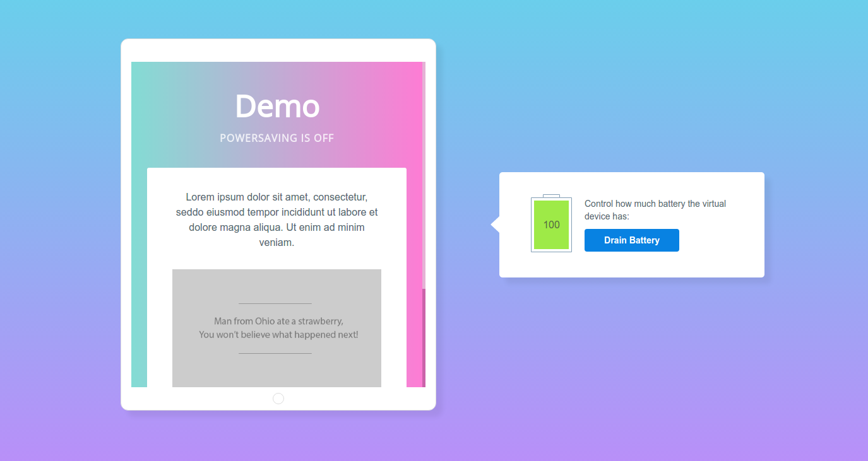
Task: Click the Lorem ipsum paragraph text
Action: [277, 219]
